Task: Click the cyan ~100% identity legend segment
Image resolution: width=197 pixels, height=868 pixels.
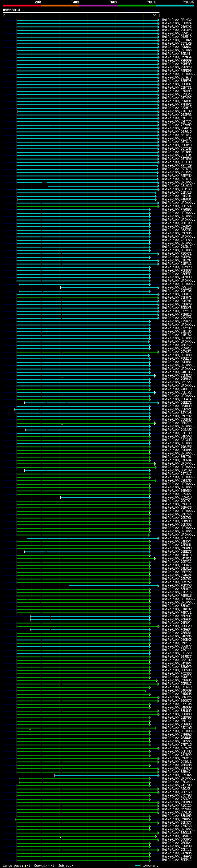Action: coord(175,6)
